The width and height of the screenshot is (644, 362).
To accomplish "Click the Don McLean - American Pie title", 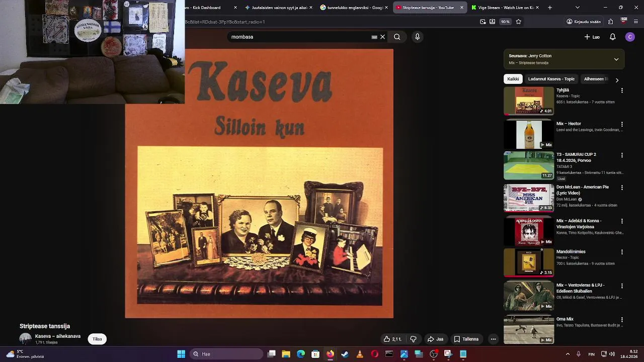I will [x=582, y=190].
